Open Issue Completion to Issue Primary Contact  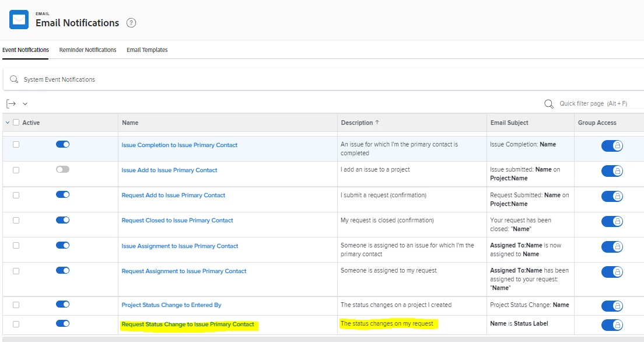click(x=180, y=145)
